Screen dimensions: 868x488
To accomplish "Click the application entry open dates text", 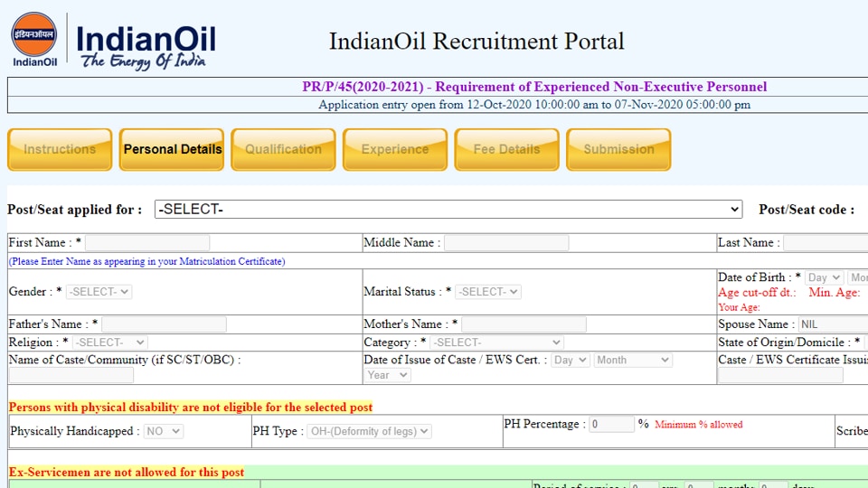I will (x=534, y=105).
